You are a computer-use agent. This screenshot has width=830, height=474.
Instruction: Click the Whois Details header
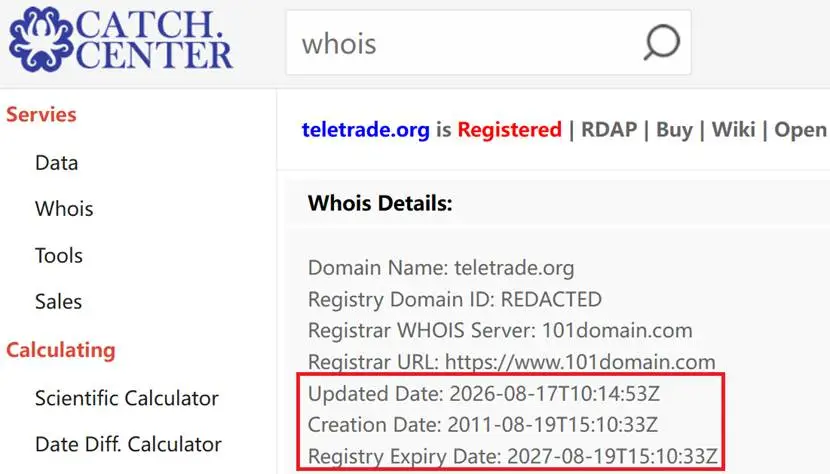pos(380,203)
